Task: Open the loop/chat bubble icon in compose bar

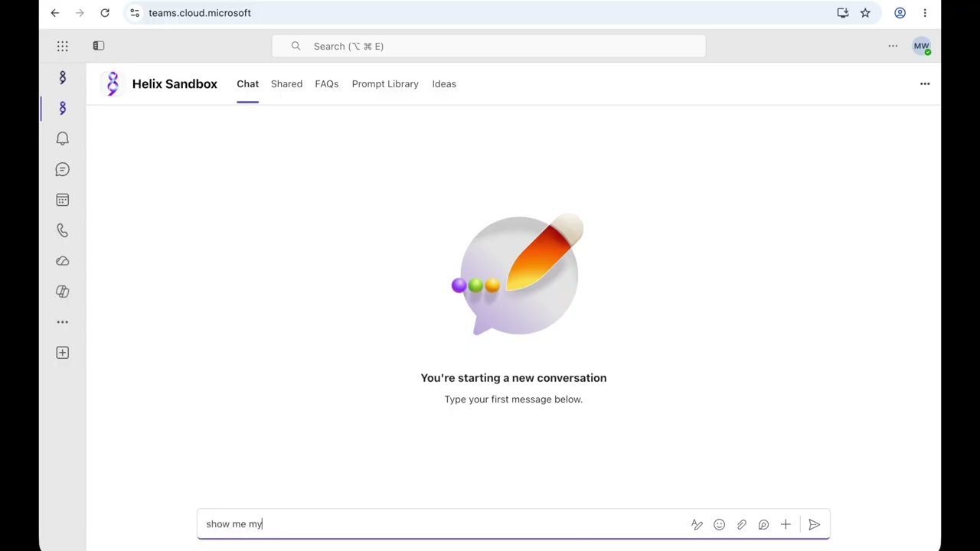Action: (x=763, y=524)
